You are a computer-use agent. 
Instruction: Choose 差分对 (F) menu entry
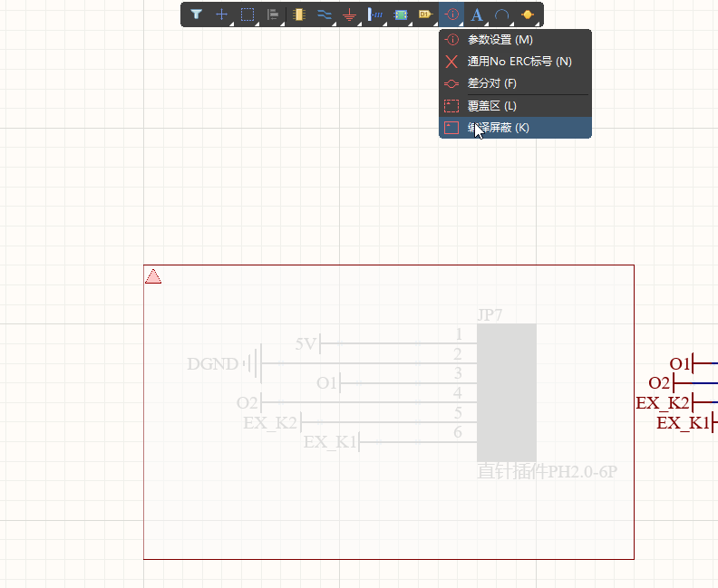490,83
